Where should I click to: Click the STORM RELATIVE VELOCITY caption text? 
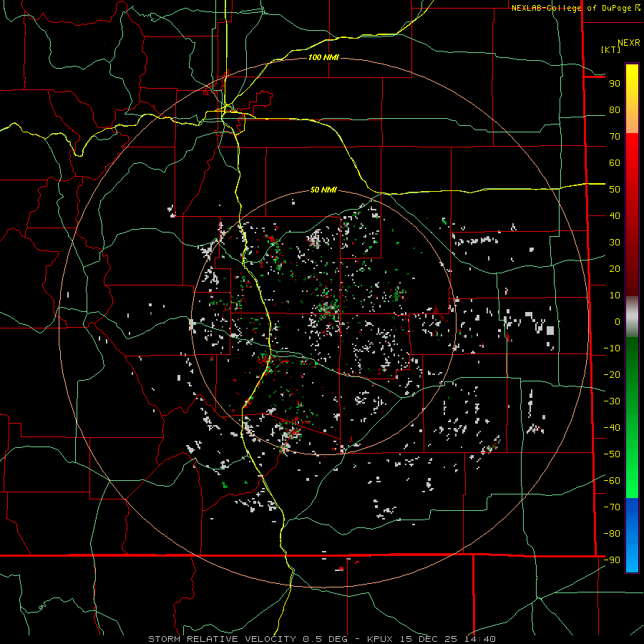coord(222,639)
